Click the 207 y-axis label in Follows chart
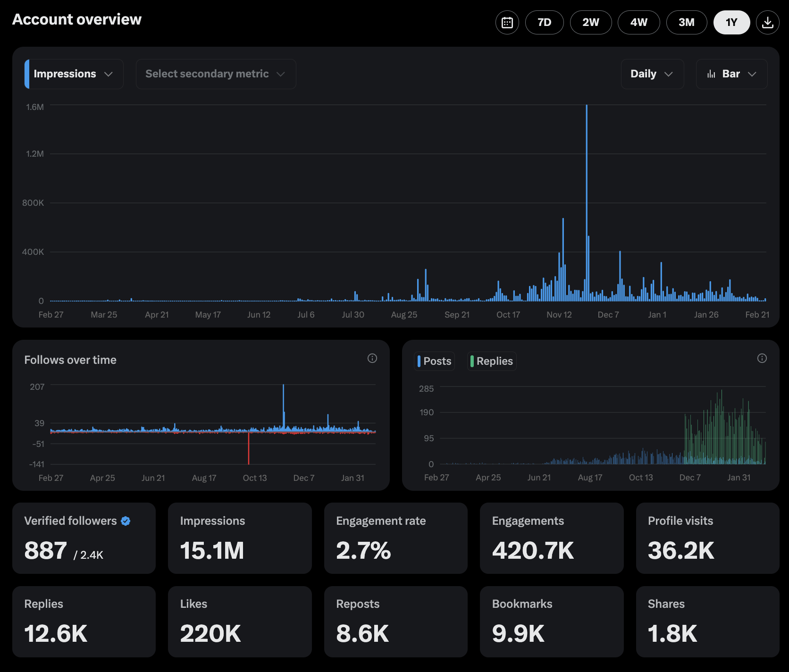 (37, 387)
